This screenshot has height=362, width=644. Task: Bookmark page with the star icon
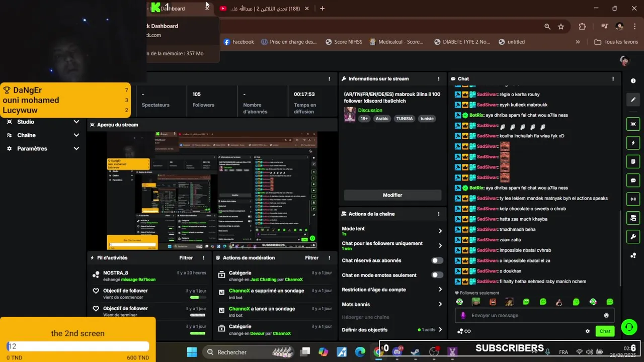561,27
